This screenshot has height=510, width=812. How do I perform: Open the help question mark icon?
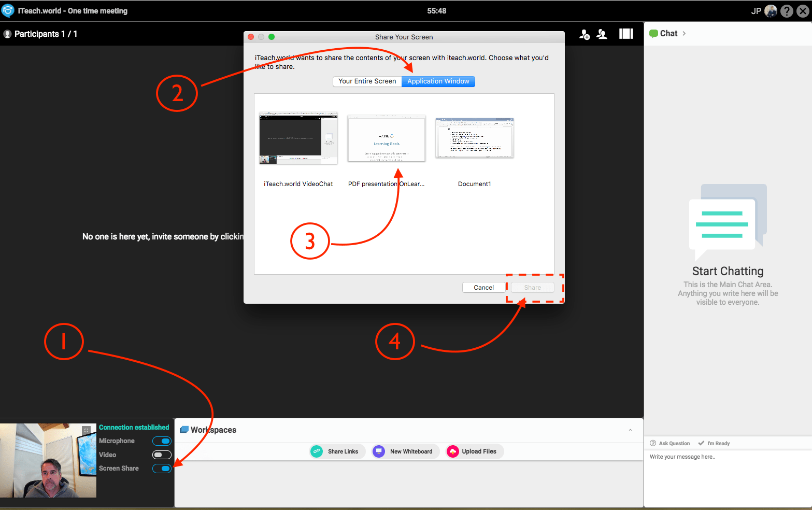point(787,11)
